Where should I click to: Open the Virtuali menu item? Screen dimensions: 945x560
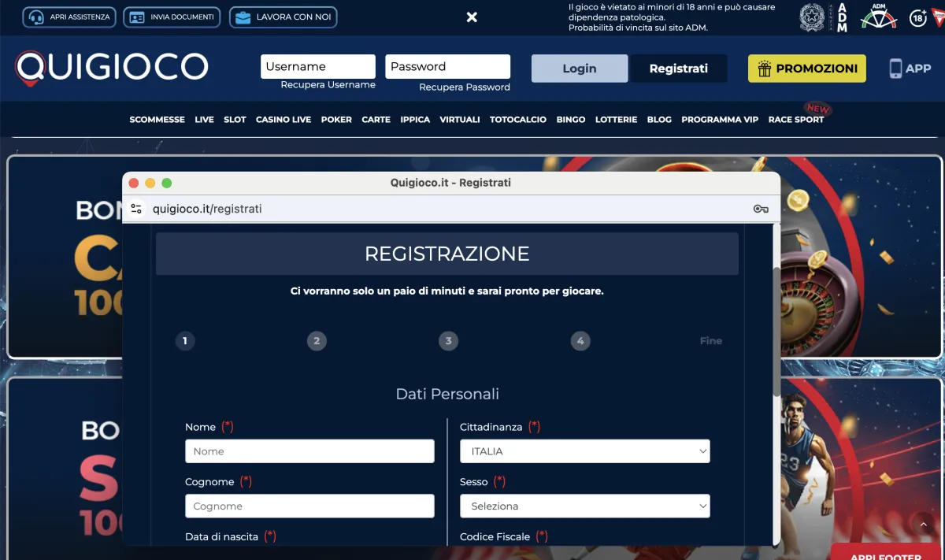[x=460, y=120]
